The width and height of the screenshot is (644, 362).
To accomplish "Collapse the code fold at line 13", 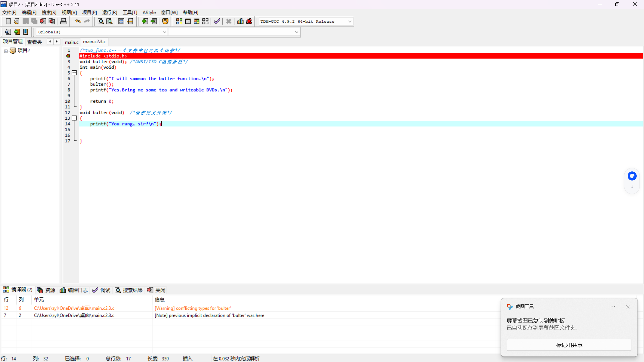I will [x=74, y=118].
